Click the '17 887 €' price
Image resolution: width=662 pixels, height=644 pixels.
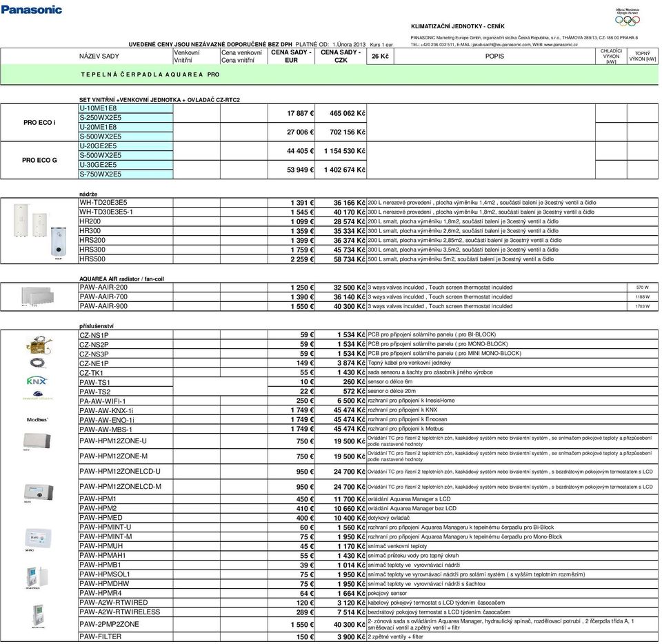pos(300,113)
